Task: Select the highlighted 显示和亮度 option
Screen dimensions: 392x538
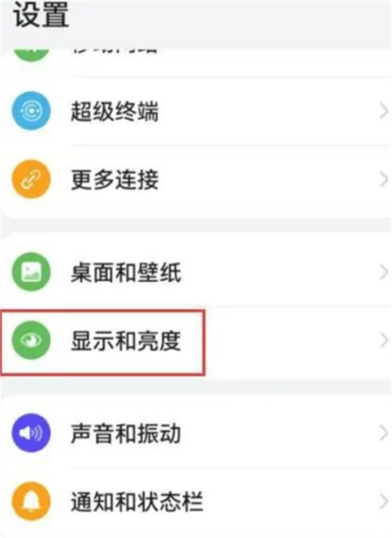Action: point(103,342)
